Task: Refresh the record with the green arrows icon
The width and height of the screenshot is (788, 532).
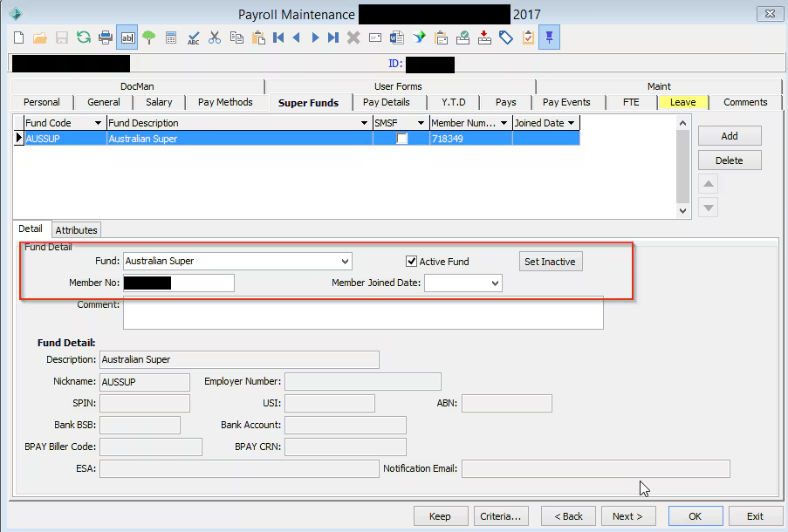Action: click(x=84, y=38)
